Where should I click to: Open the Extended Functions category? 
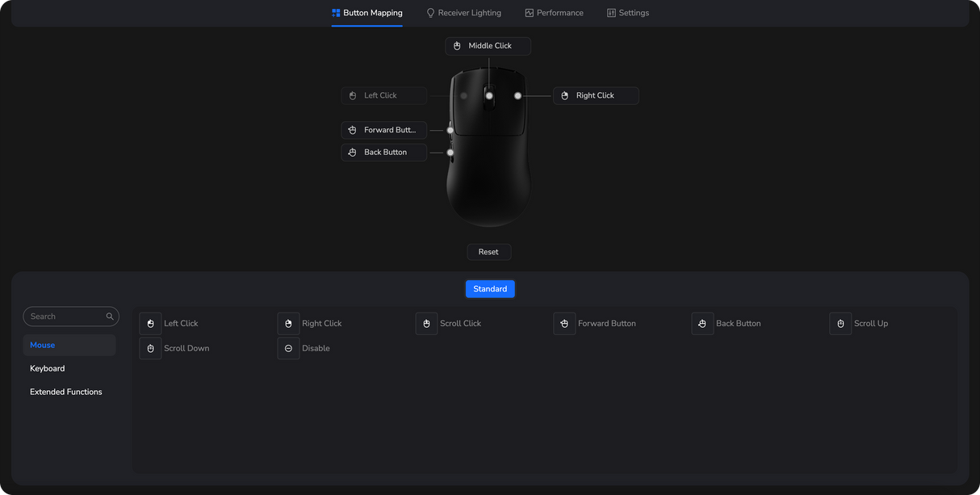(66, 392)
